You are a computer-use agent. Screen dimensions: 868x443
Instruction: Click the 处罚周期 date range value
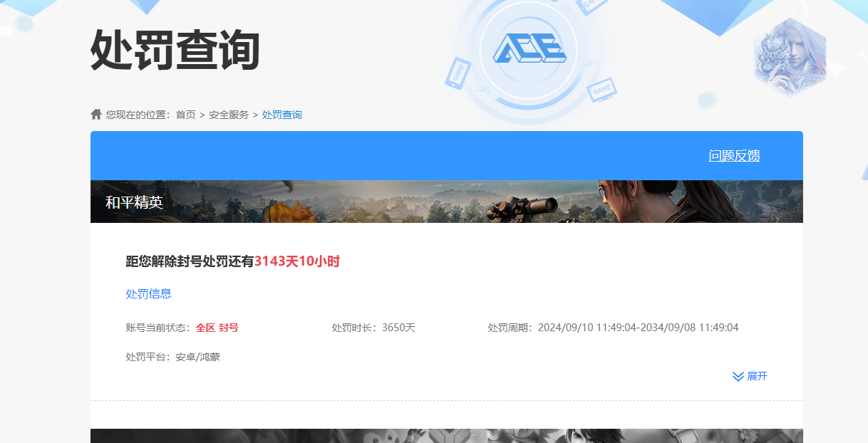pyautogui.click(x=638, y=328)
